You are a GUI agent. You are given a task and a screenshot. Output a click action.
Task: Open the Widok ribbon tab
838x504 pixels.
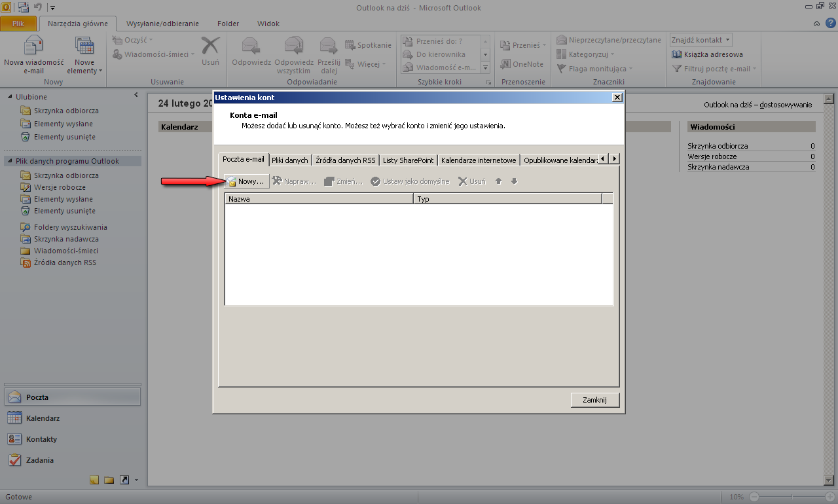tap(268, 24)
